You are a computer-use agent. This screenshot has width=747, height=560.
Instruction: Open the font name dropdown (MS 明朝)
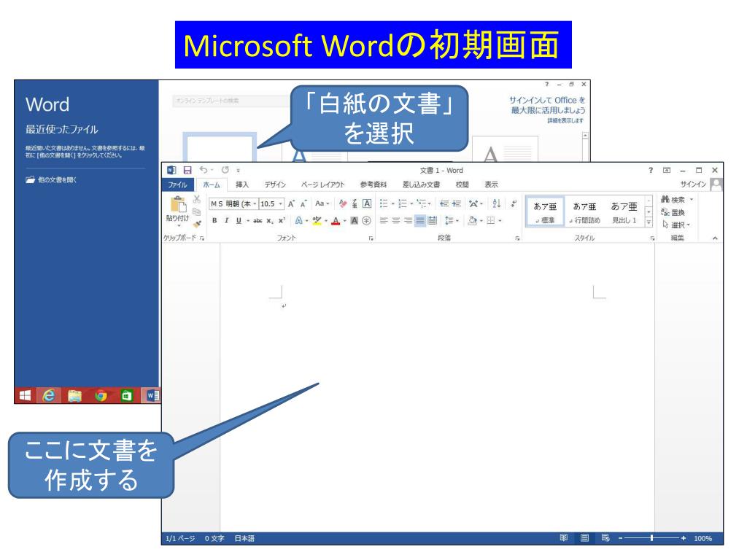[x=255, y=204]
